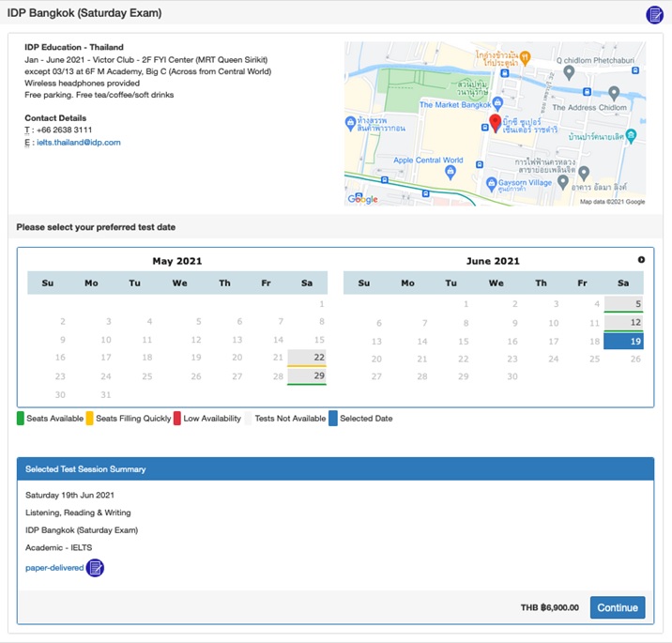Click the Continue button
672x643 pixels.
tap(618, 607)
